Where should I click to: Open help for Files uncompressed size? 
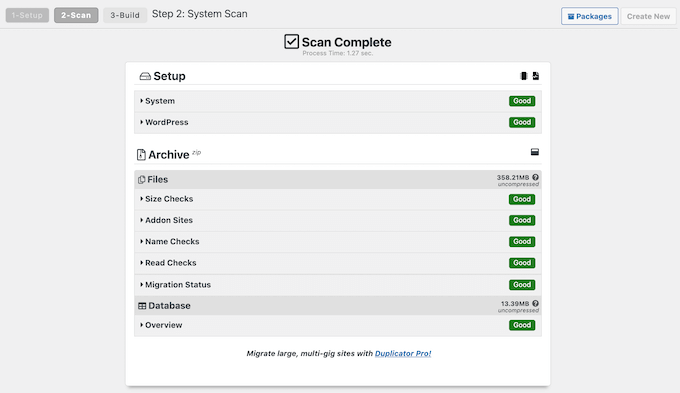coord(536,177)
